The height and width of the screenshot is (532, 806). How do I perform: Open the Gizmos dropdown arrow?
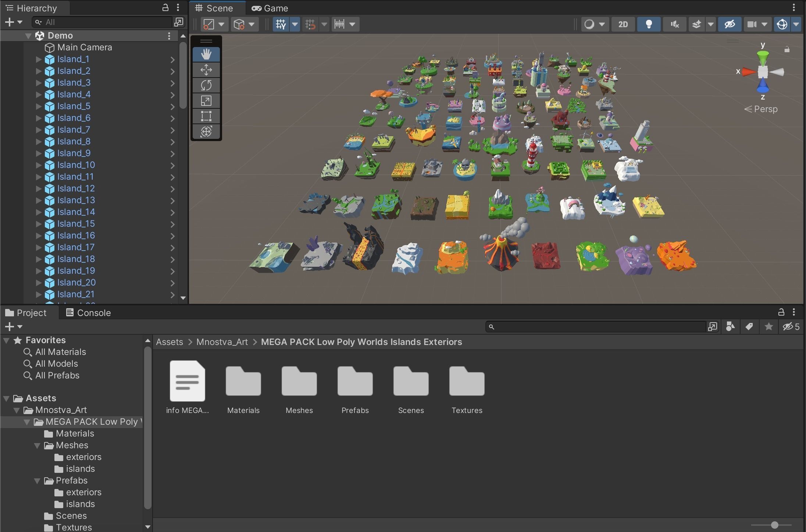pyautogui.click(x=796, y=24)
